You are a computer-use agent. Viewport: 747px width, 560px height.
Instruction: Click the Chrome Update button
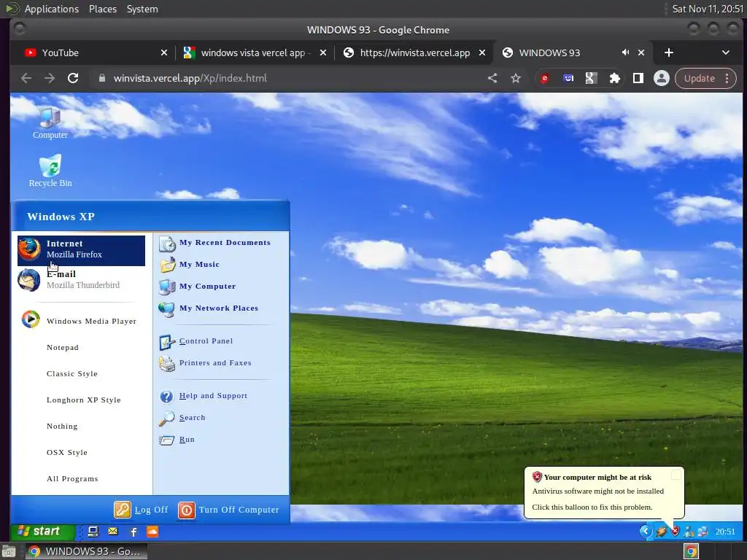click(700, 78)
